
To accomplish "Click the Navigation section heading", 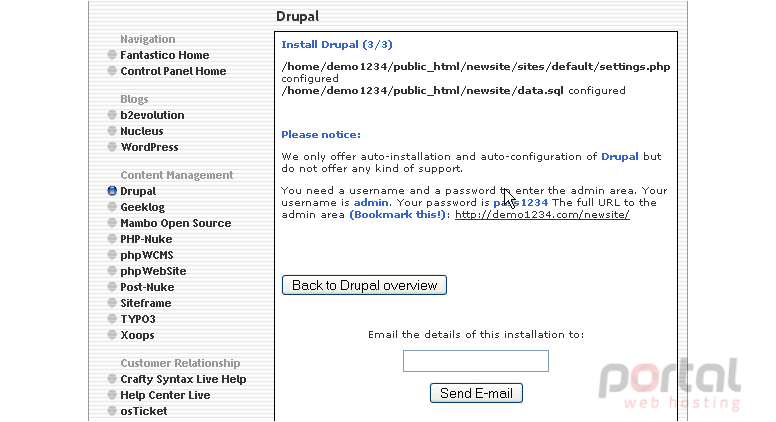I will 147,39.
